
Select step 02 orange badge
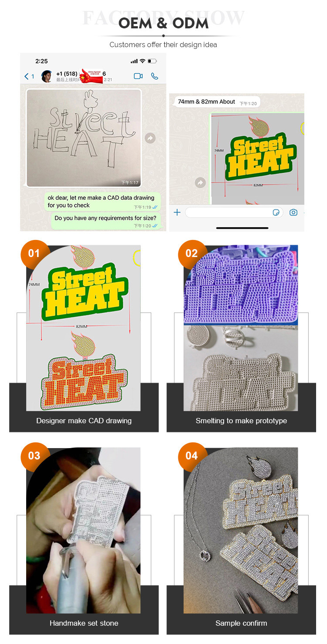coord(191,253)
